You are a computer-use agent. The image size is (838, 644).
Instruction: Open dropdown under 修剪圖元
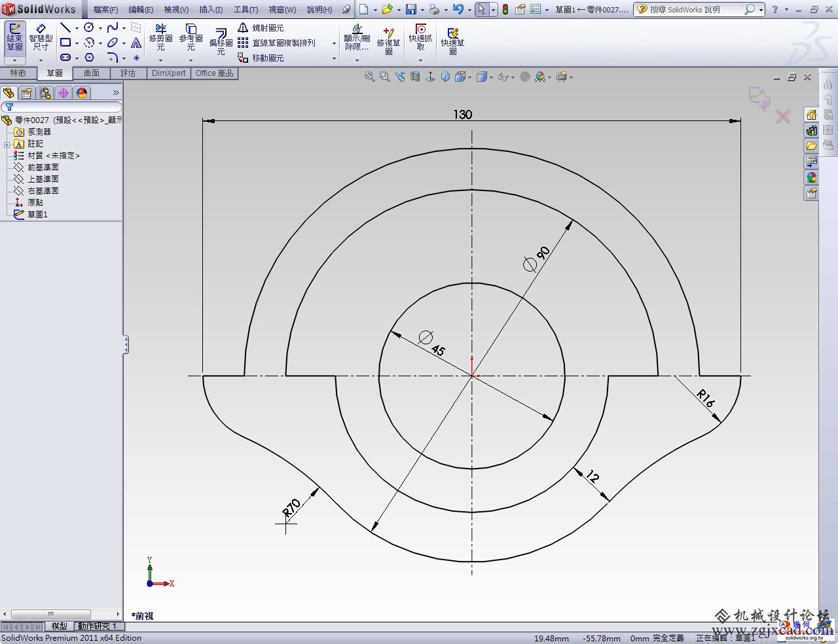pyautogui.click(x=160, y=60)
